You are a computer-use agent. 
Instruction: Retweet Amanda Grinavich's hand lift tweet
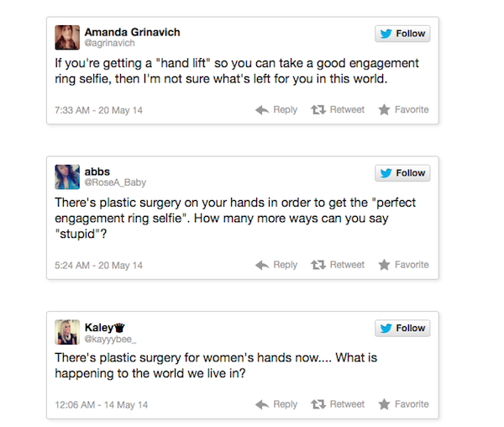click(x=339, y=110)
